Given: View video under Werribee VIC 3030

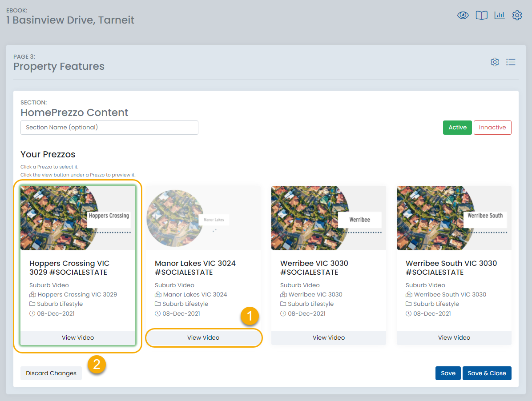Looking at the screenshot, I should coord(329,338).
